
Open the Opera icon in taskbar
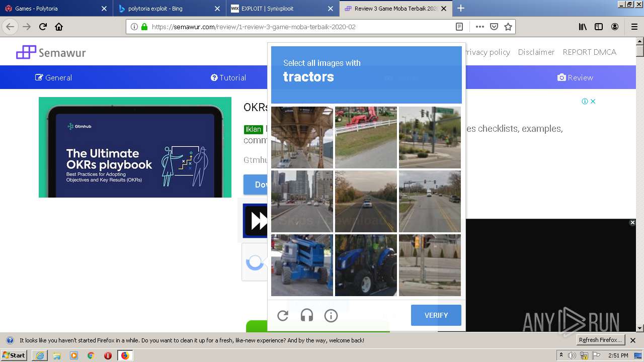[108, 355]
